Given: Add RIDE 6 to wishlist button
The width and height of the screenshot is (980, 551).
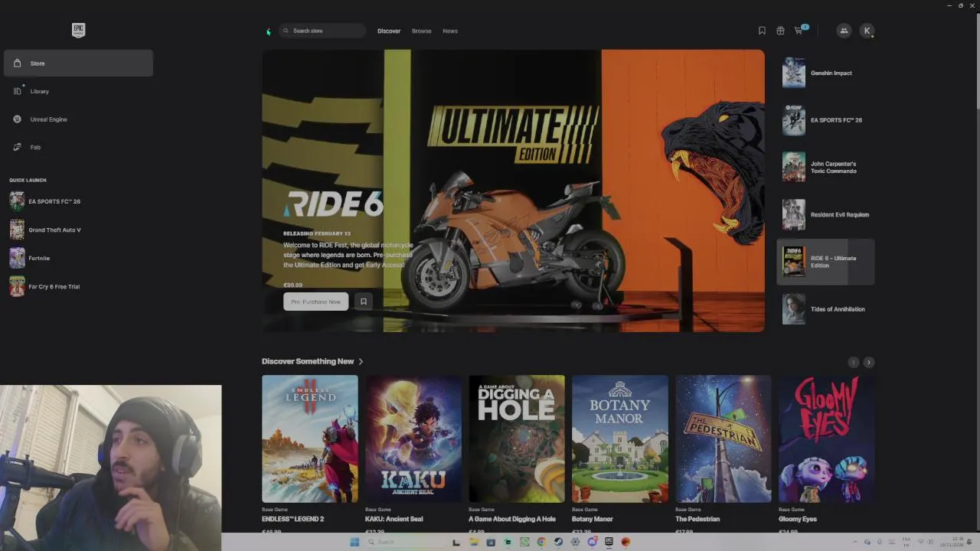Looking at the screenshot, I should click(364, 302).
